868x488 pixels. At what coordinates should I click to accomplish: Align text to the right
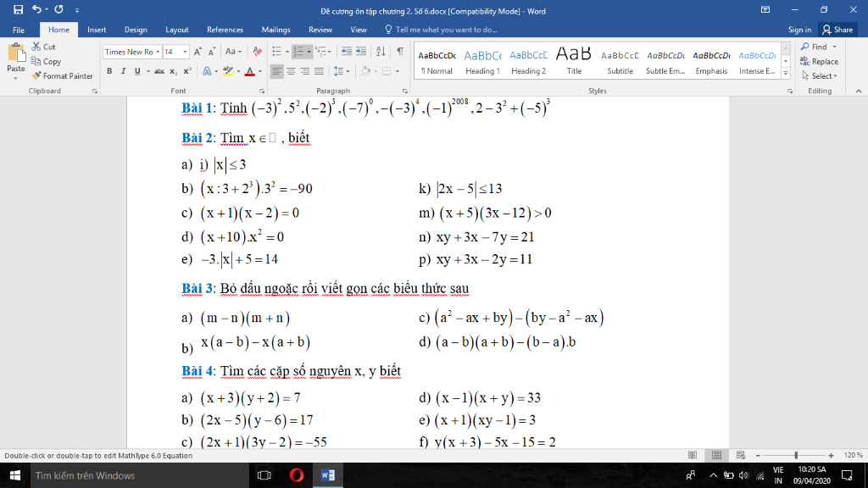click(x=305, y=71)
